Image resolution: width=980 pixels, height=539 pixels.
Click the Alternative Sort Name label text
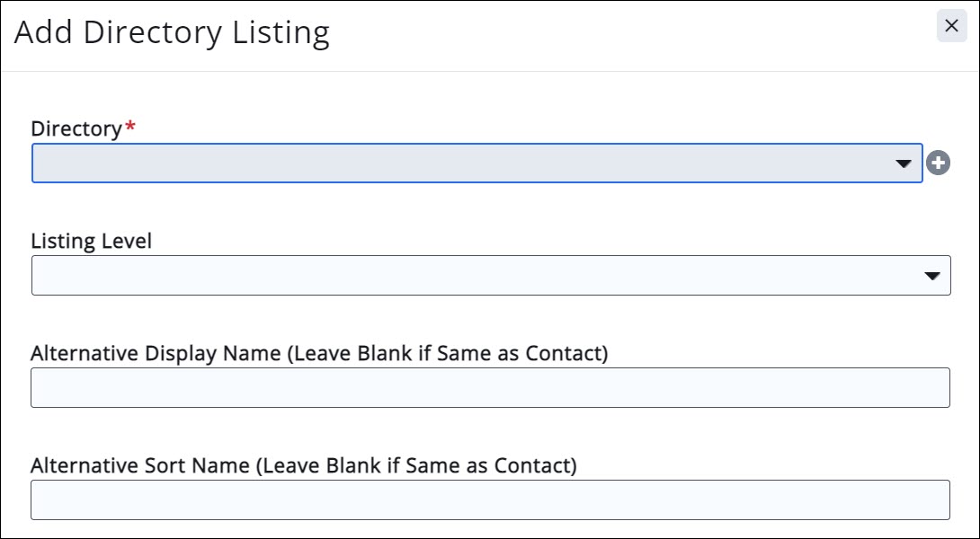[x=303, y=465]
